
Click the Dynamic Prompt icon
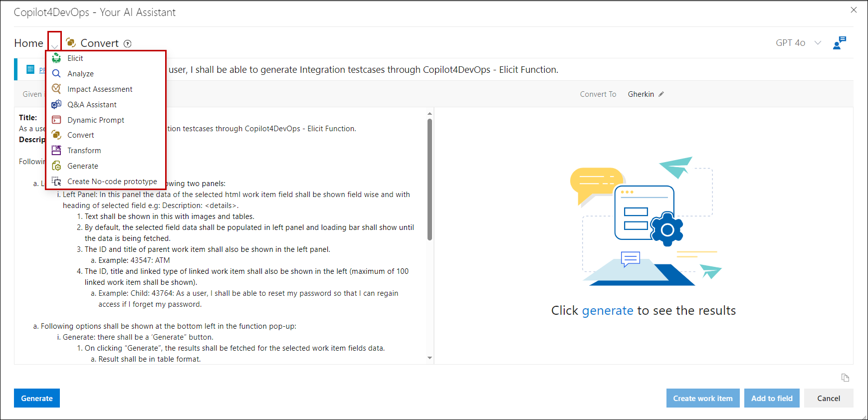pos(56,120)
